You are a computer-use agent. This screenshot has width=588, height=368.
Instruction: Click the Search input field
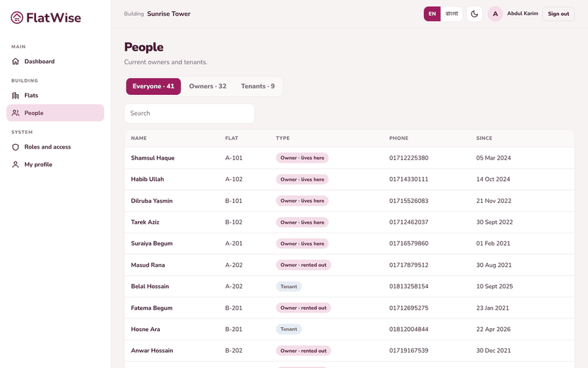tap(189, 114)
